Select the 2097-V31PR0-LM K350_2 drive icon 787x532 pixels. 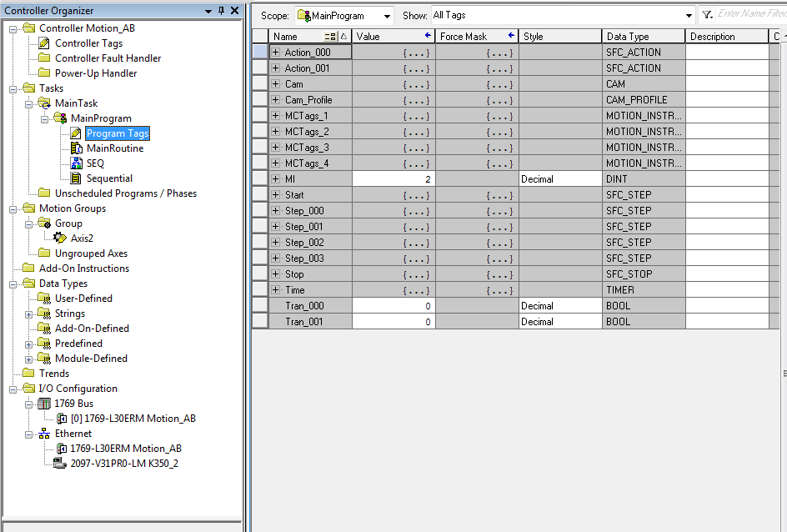[60, 464]
